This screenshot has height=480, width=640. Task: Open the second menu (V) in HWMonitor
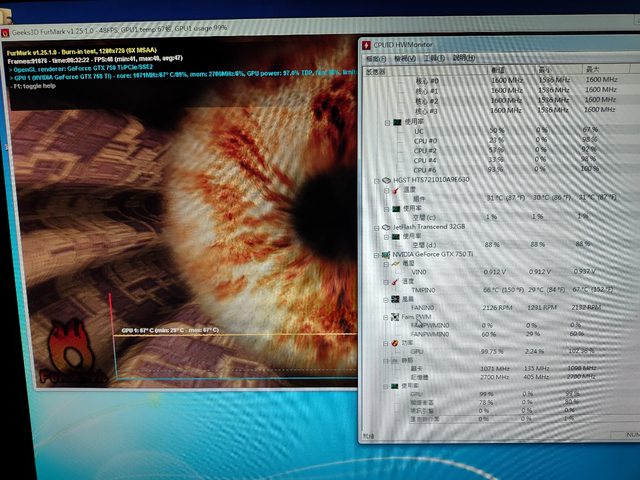pos(405,60)
